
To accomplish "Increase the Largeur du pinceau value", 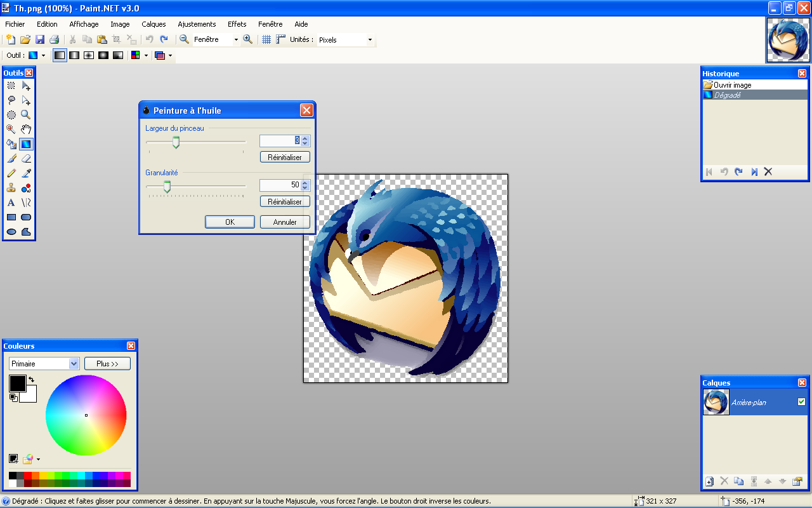I will 305,138.
